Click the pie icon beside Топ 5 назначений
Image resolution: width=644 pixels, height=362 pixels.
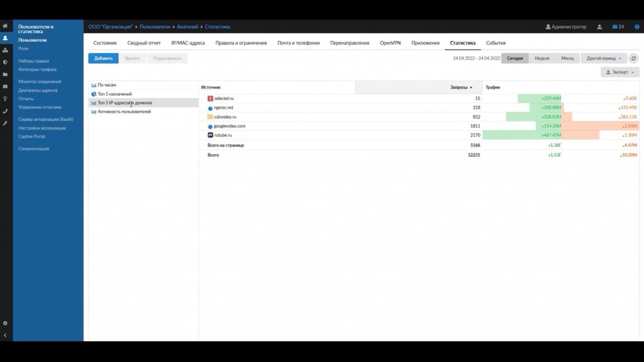click(94, 94)
